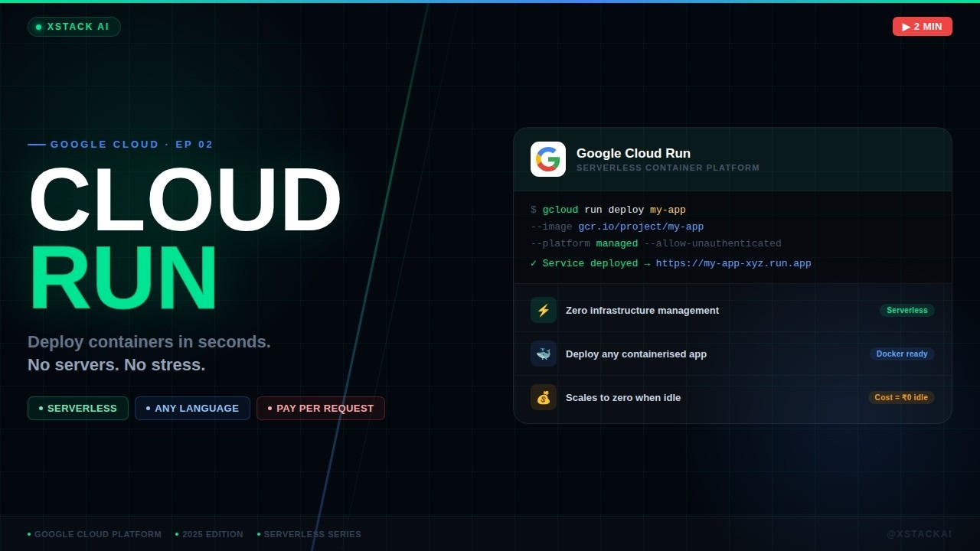Image resolution: width=980 pixels, height=551 pixels.
Task: Click Deploy containers in seconds tagline
Action: tap(149, 341)
